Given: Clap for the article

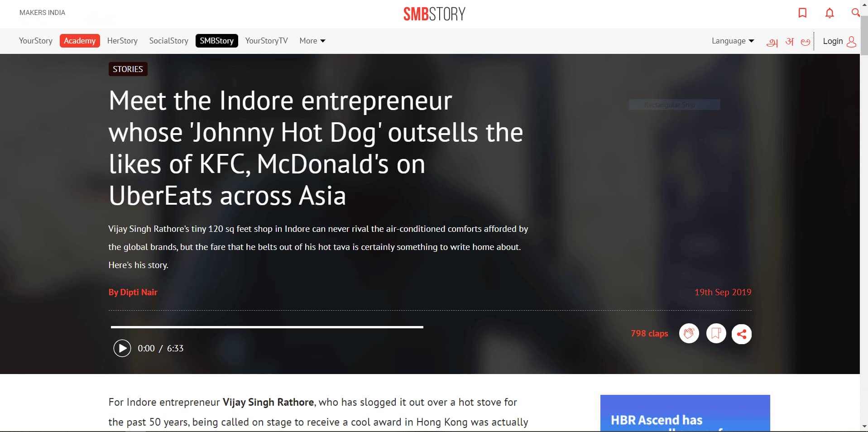Looking at the screenshot, I should pos(689,334).
